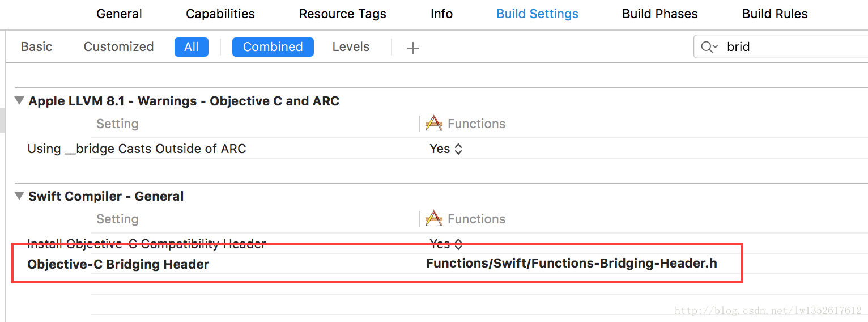This screenshot has width=868, height=322.
Task: Switch to Levels view
Action: point(351,47)
